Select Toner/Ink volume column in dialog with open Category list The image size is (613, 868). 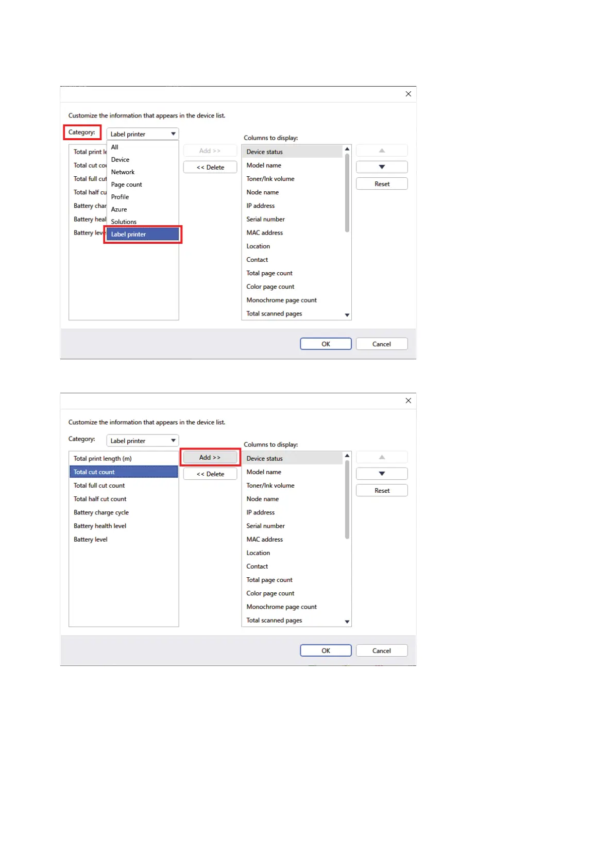coord(293,178)
